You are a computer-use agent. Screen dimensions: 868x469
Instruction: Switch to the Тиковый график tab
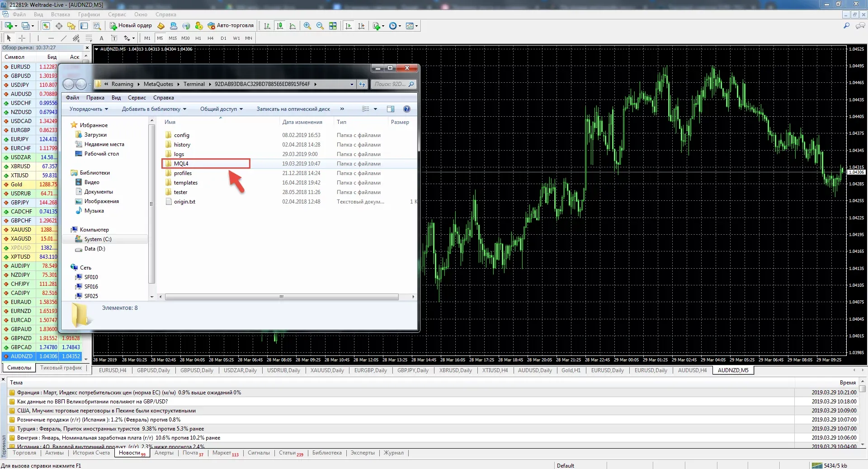[61, 368]
